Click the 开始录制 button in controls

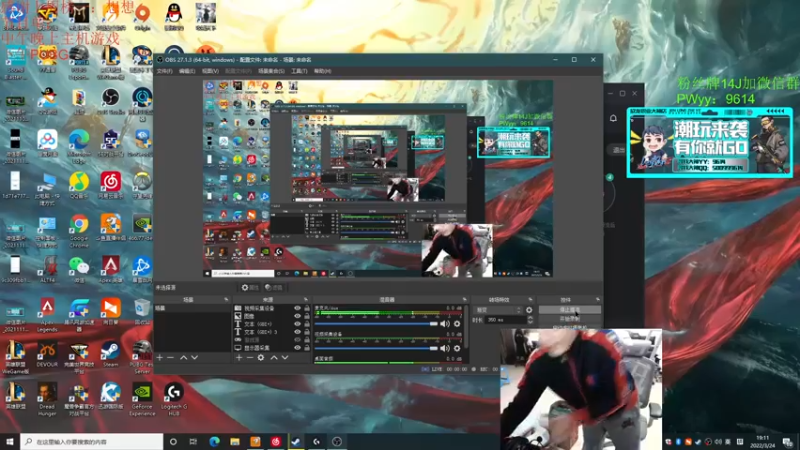click(570, 318)
